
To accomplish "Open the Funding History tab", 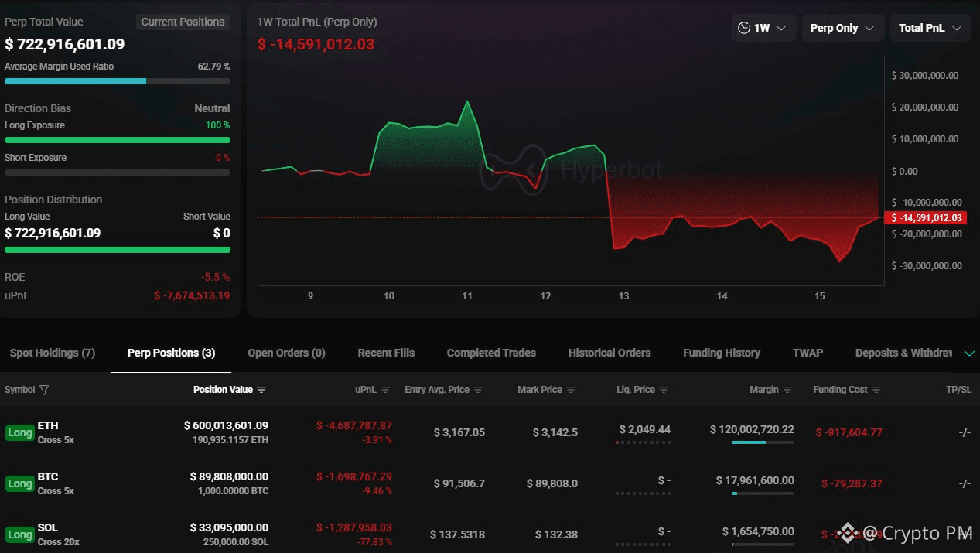I will (x=721, y=353).
